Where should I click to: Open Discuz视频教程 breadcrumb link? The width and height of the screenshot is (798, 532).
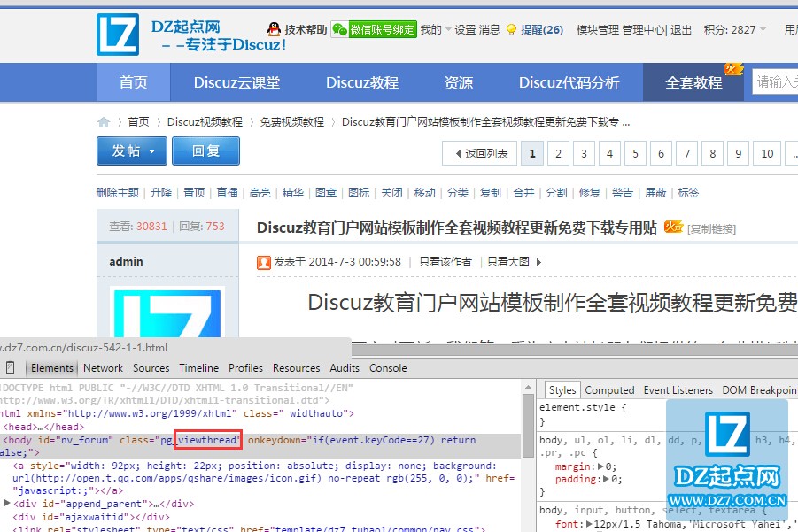coord(205,122)
